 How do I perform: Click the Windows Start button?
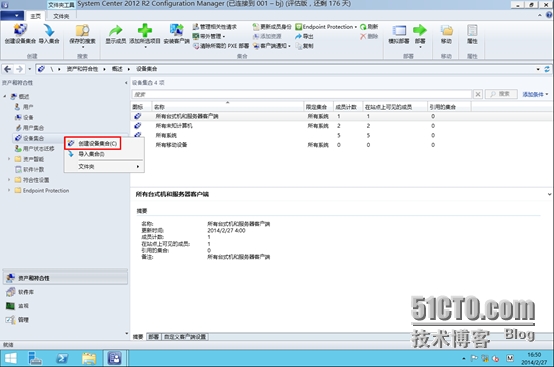[x=10, y=359]
